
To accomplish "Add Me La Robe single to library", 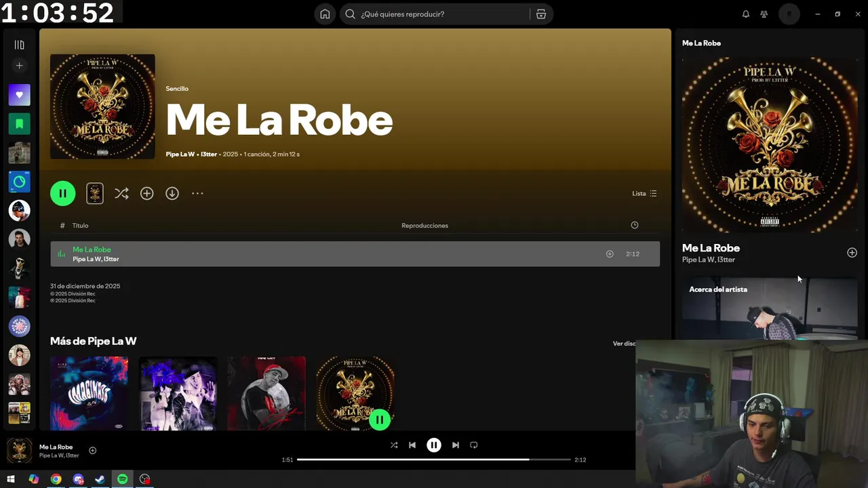I will (x=146, y=193).
